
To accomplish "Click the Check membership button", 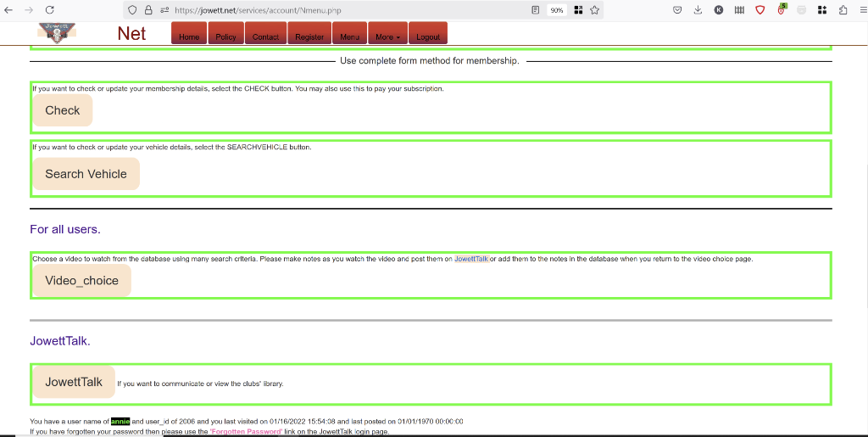I will (x=63, y=110).
